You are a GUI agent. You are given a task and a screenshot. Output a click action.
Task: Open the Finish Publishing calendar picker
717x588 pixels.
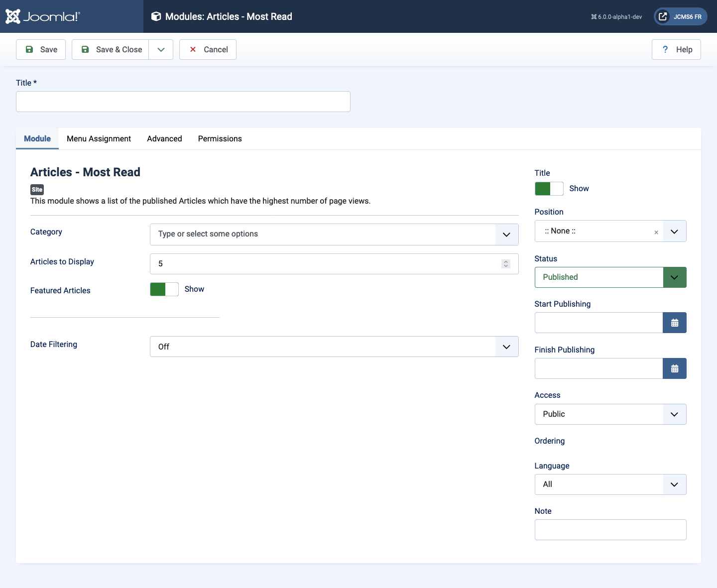pyautogui.click(x=675, y=368)
